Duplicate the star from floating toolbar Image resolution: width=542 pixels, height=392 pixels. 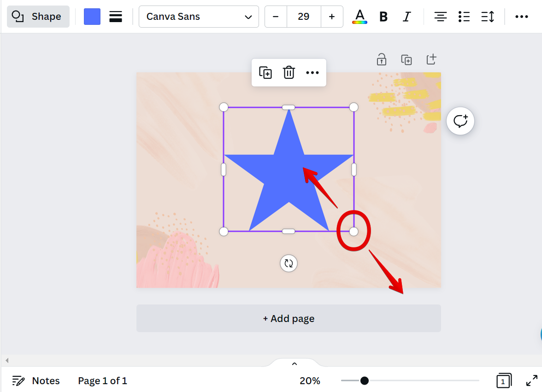(265, 72)
